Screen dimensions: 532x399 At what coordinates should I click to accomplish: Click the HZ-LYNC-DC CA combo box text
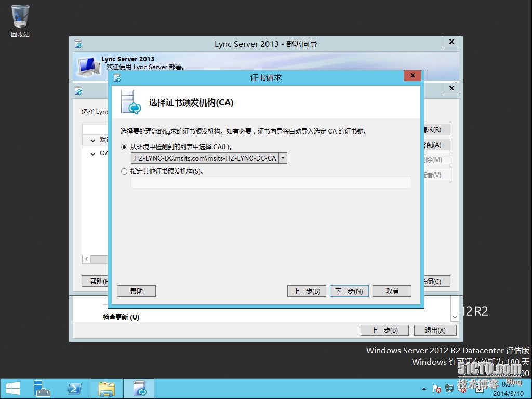click(205, 158)
